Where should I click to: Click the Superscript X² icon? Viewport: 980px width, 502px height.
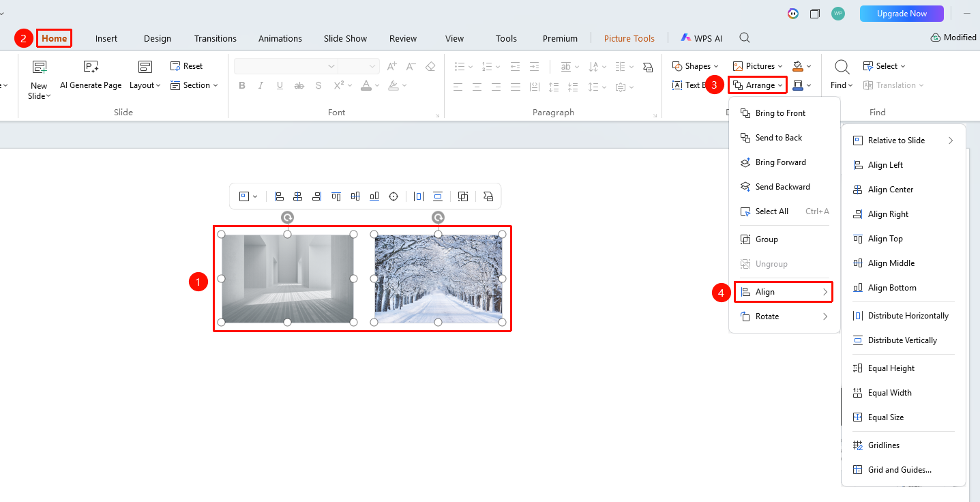point(338,85)
